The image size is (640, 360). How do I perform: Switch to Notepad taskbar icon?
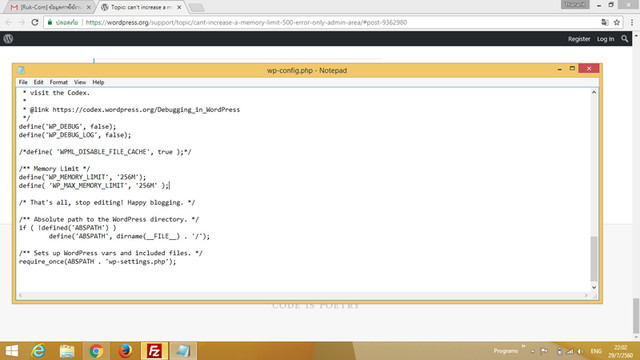[x=183, y=351]
